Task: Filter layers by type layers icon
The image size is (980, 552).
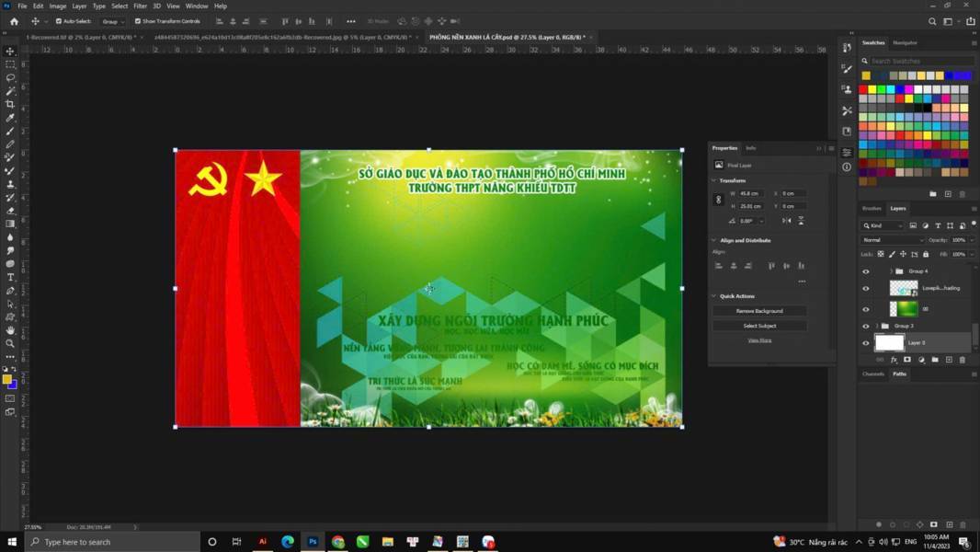Action: pyautogui.click(x=938, y=225)
